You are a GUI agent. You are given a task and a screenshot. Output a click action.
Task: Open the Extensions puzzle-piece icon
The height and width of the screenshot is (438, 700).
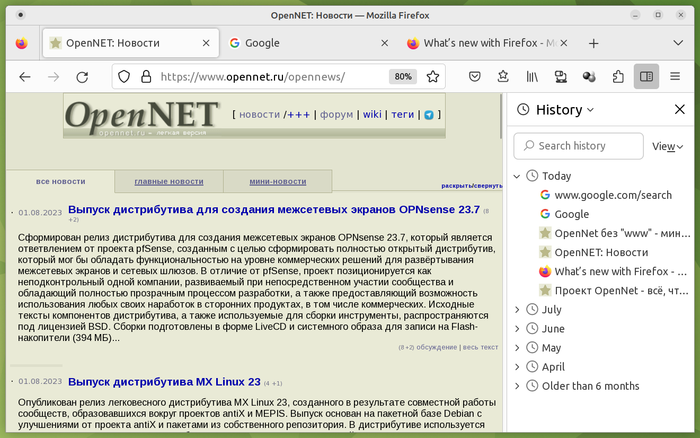click(618, 76)
